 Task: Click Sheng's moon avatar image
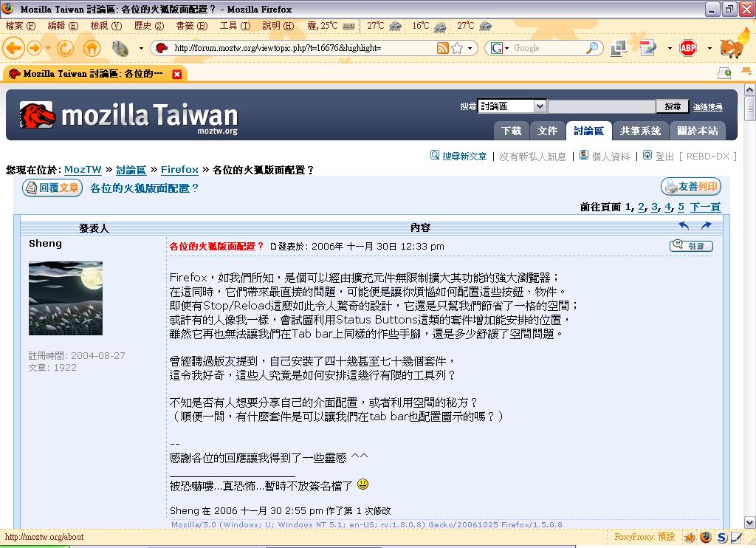tap(66, 298)
